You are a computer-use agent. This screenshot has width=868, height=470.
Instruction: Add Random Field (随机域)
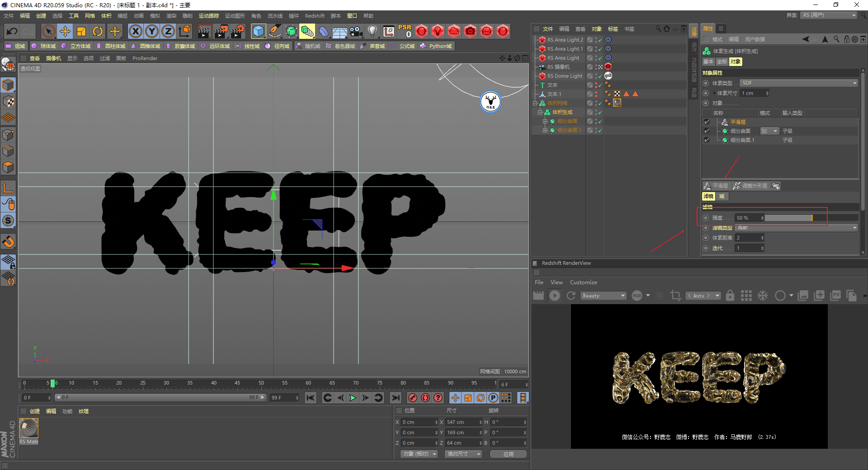coord(308,46)
